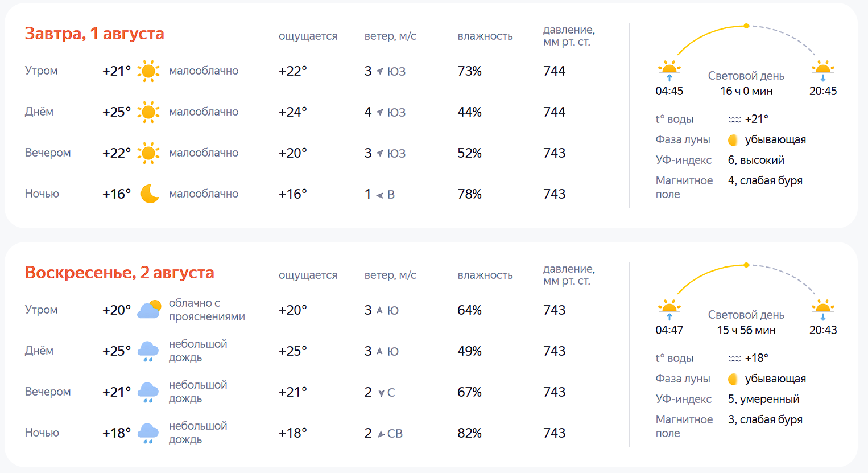Click the waning moon phase icon for 1 August

[x=733, y=140]
